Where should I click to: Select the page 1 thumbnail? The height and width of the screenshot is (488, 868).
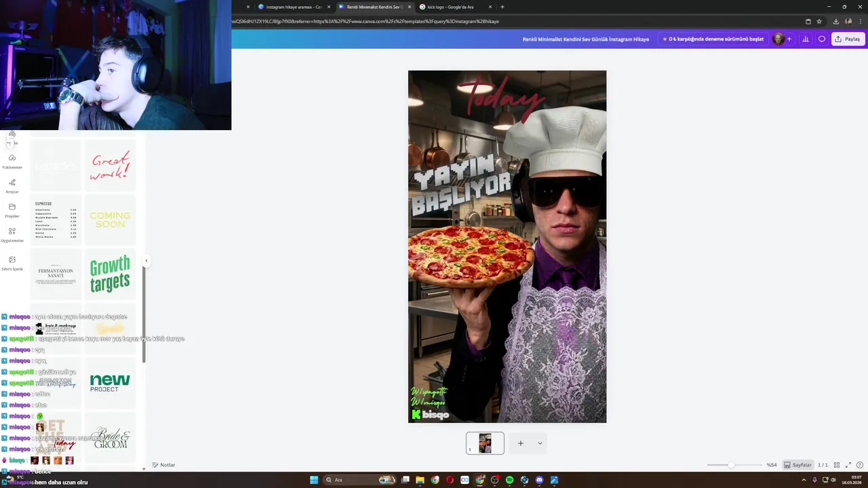(485, 443)
